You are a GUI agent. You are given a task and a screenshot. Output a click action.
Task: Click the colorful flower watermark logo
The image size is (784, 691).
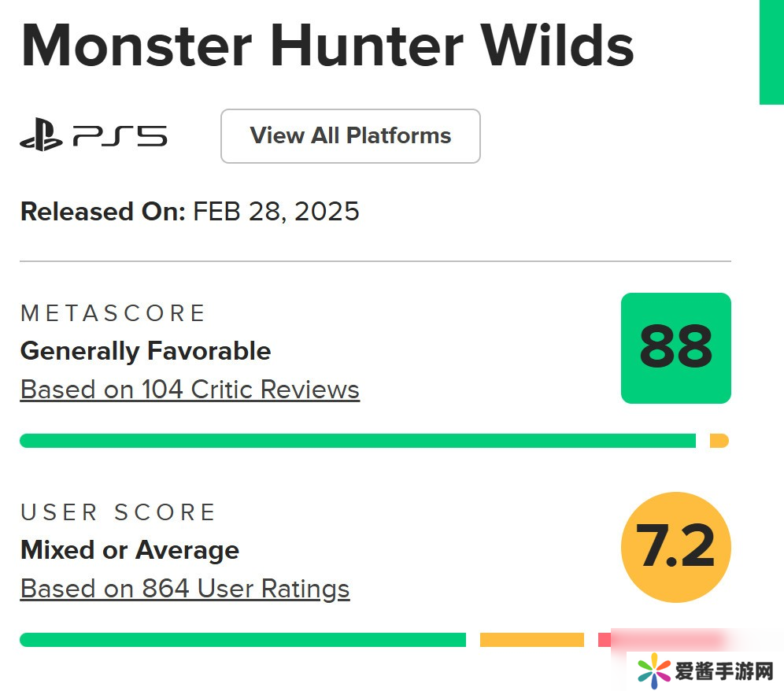point(653,671)
